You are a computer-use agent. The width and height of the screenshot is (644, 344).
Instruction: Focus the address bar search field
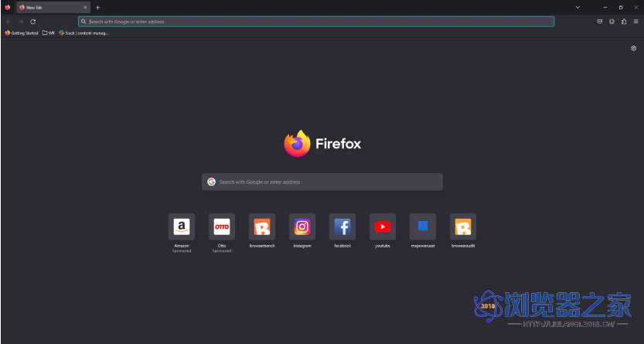tap(316, 22)
